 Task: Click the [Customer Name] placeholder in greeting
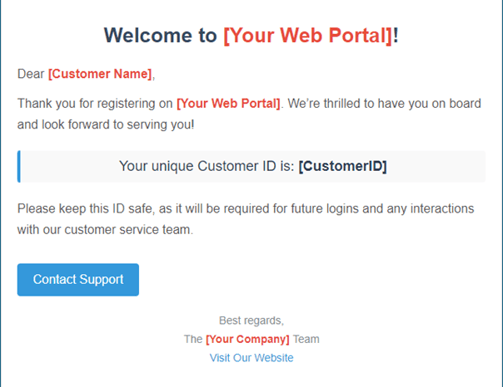click(x=100, y=74)
